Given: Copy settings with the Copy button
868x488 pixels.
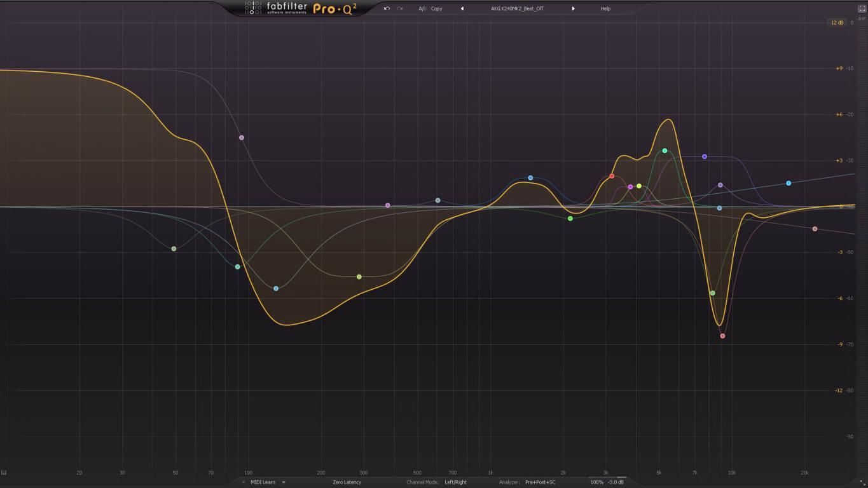Looking at the screenshot, I should [x=437, y=9].
